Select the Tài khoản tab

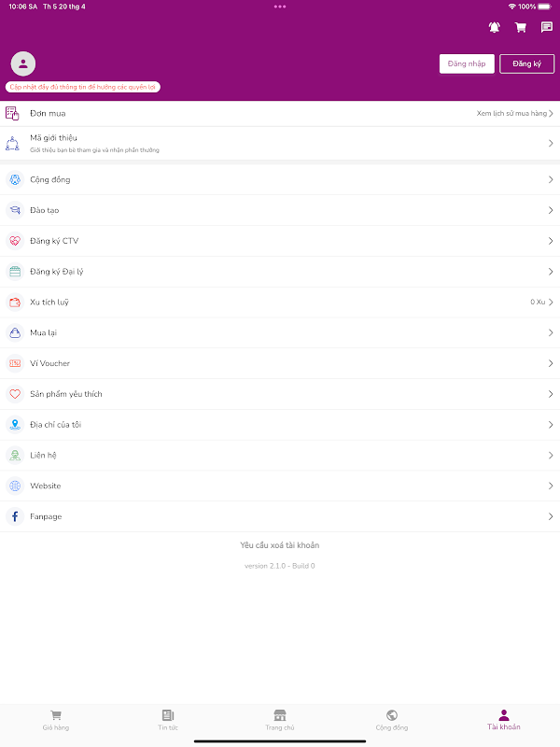point(504,720)
